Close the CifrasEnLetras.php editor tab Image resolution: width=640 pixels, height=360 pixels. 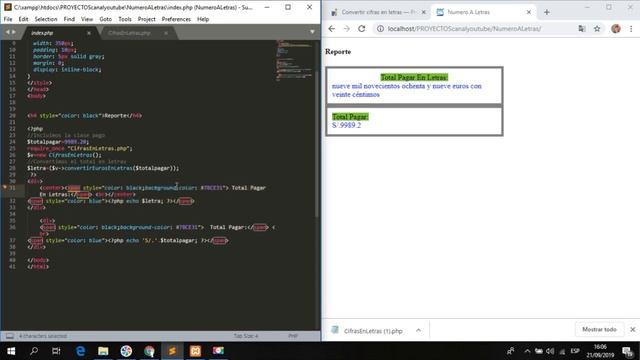(x=166, y=33)
